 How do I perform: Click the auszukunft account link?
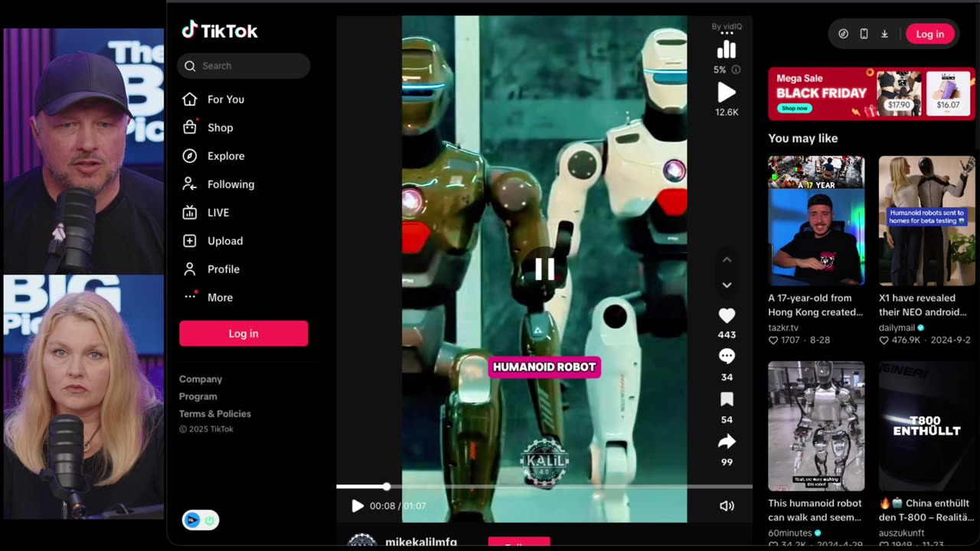901,533
